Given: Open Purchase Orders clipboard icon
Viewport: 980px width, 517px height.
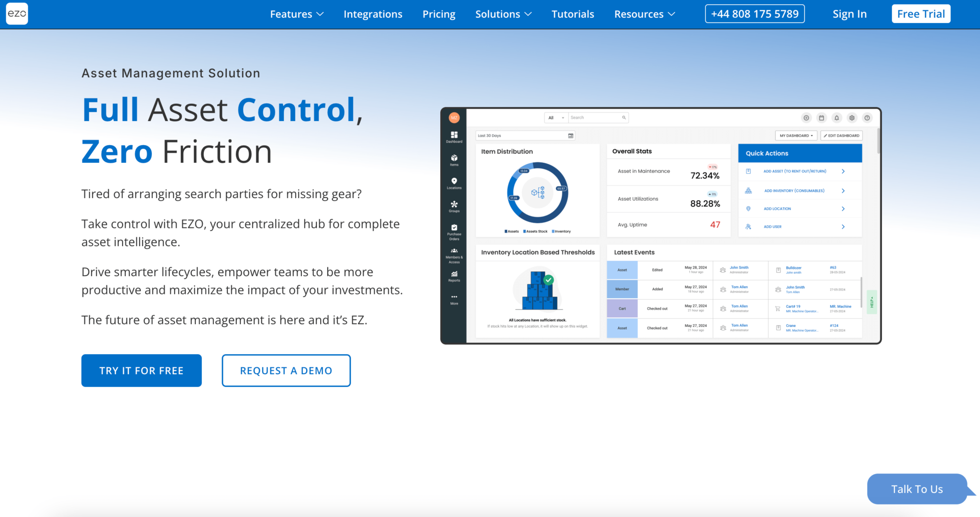Looking at the screenshot, I should pyautogui.click(x=454, y=227).
